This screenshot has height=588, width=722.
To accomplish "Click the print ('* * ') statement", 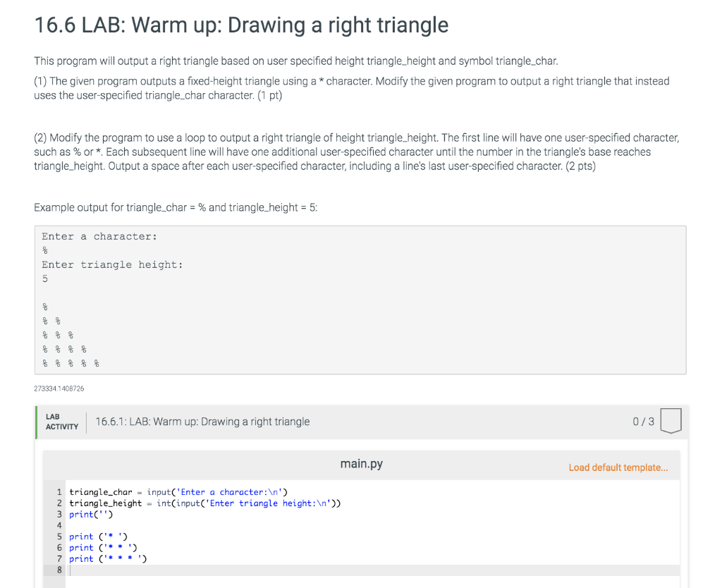I will (99, 547).
